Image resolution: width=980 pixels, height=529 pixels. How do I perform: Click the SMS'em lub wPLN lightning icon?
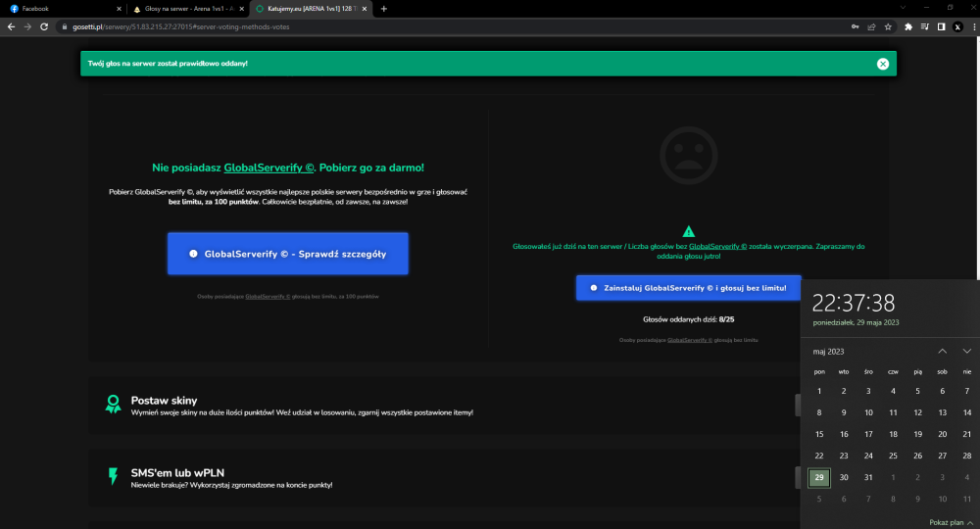pos(113,476)
